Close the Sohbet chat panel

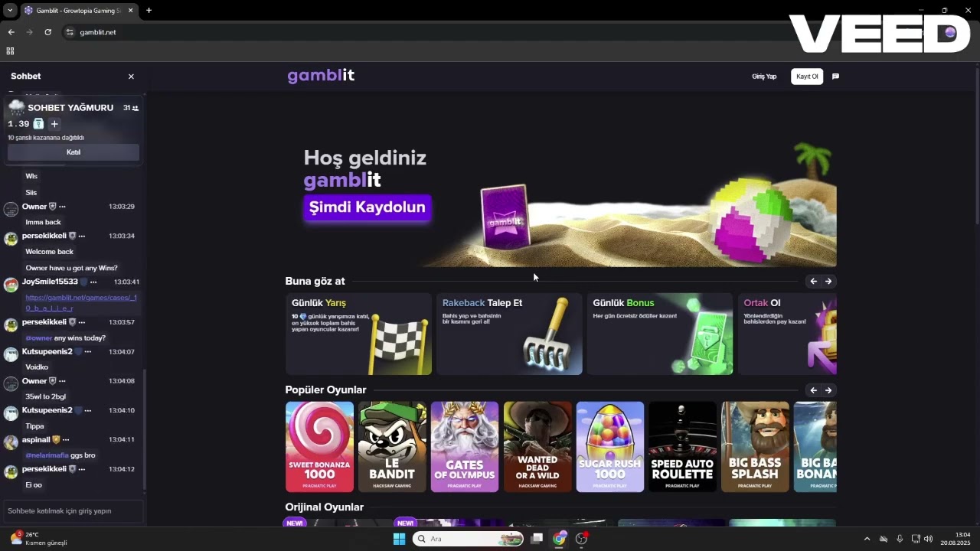click(x=131, y=77)
